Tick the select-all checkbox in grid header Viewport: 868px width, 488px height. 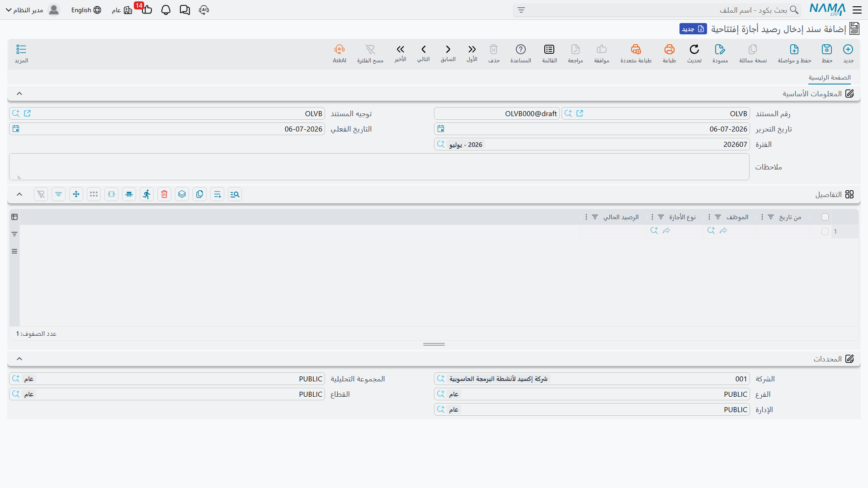pyautogui.click(x=825, y=217)
